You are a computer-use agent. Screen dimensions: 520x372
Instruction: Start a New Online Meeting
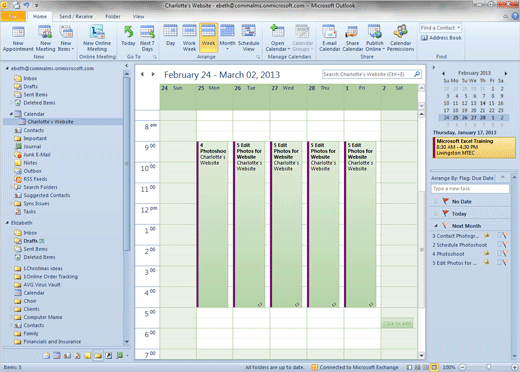97,39
